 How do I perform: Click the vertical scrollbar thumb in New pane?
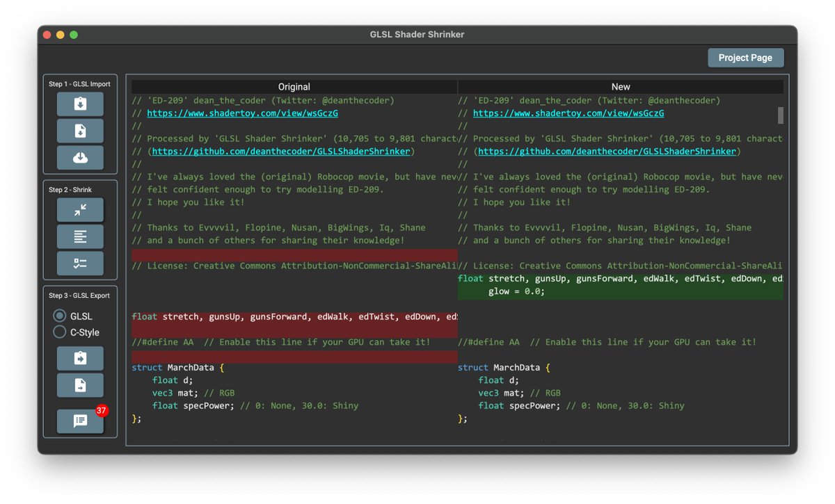coord(781,115)
